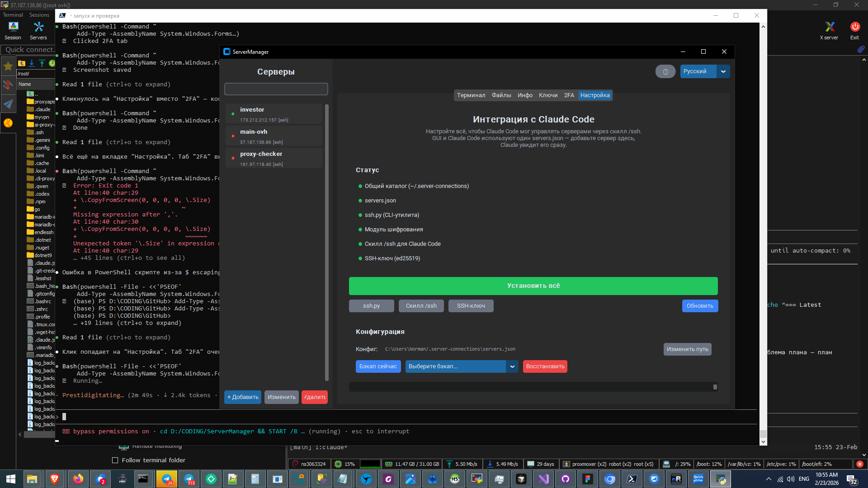Switch to the Файлы tab
868x488 pixels.
501,95
